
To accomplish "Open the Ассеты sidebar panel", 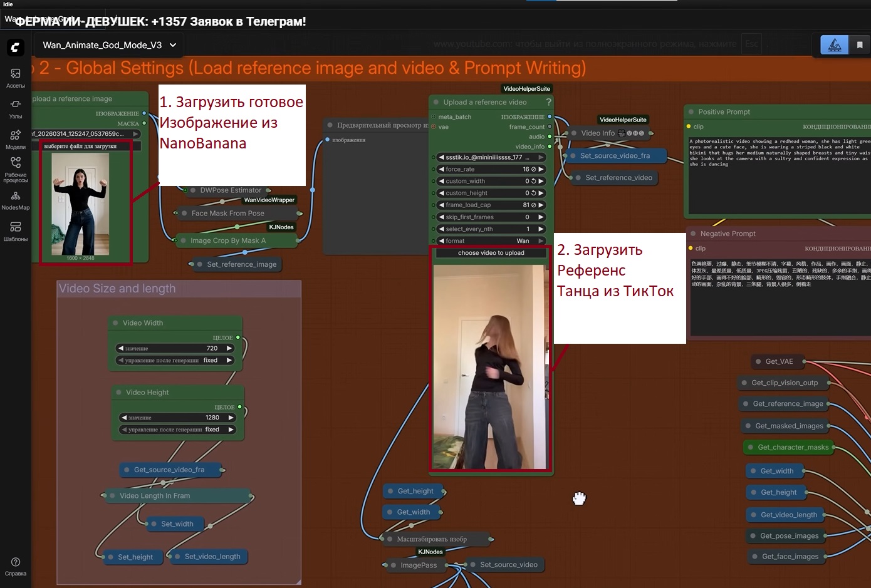I will (16, 78).
